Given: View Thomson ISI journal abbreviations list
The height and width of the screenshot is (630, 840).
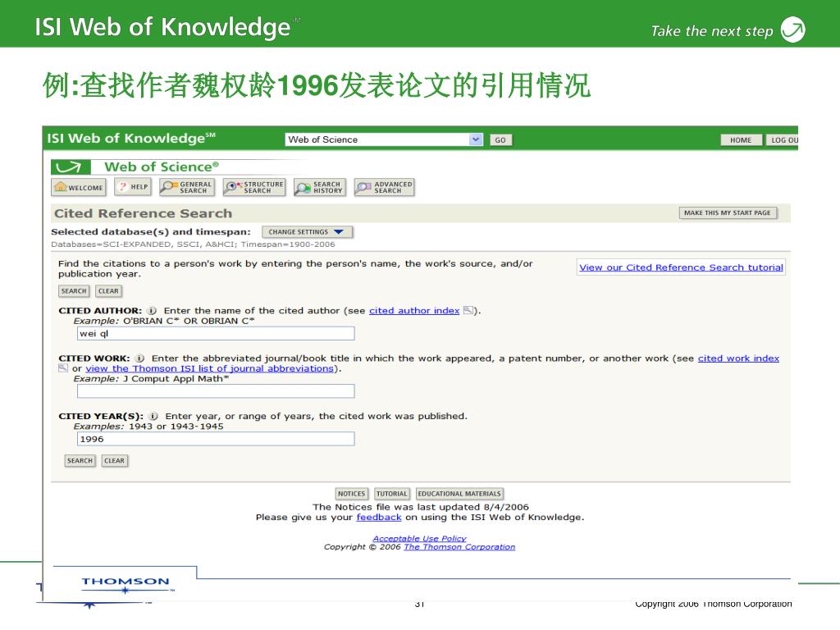Looking at the screenshot, I should point(209,368).
